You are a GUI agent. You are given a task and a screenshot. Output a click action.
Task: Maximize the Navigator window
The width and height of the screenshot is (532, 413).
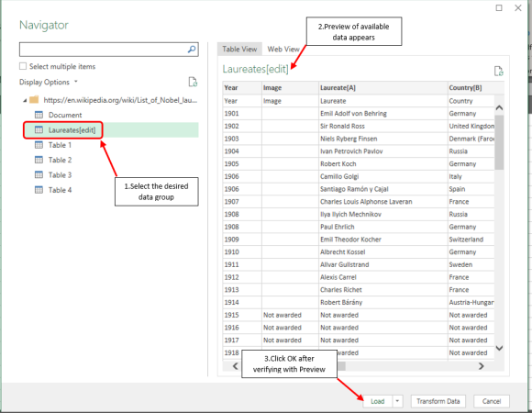pyautogui.click(x=499, y=8)
